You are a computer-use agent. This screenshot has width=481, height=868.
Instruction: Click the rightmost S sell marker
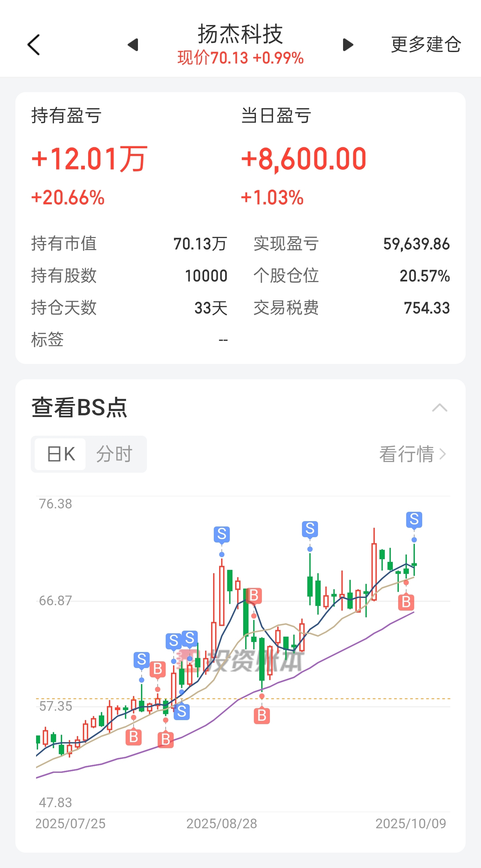point(414,519)
